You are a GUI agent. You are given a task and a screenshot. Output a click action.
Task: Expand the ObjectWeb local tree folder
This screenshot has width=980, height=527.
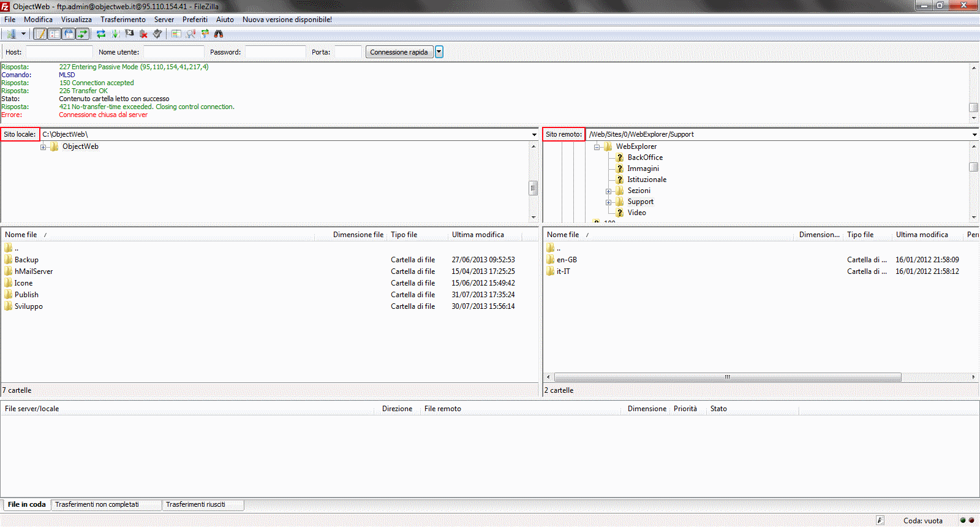tap(43, 147)
